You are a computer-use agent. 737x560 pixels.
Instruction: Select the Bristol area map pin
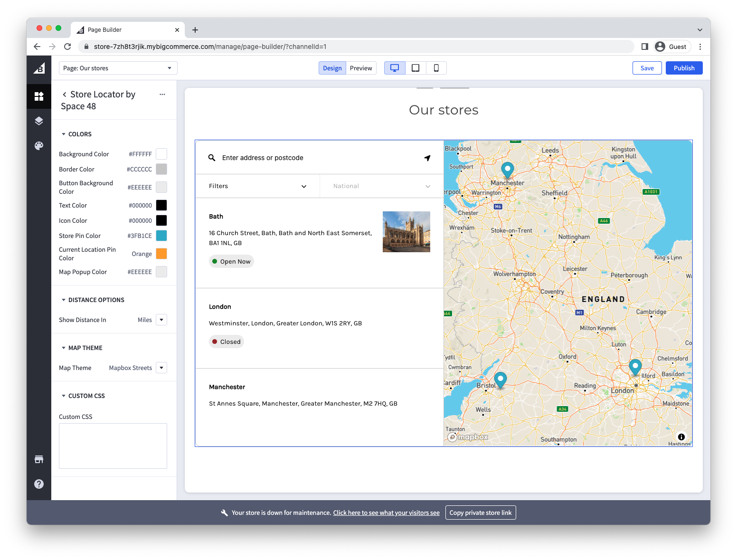click(x=501, y=380)
